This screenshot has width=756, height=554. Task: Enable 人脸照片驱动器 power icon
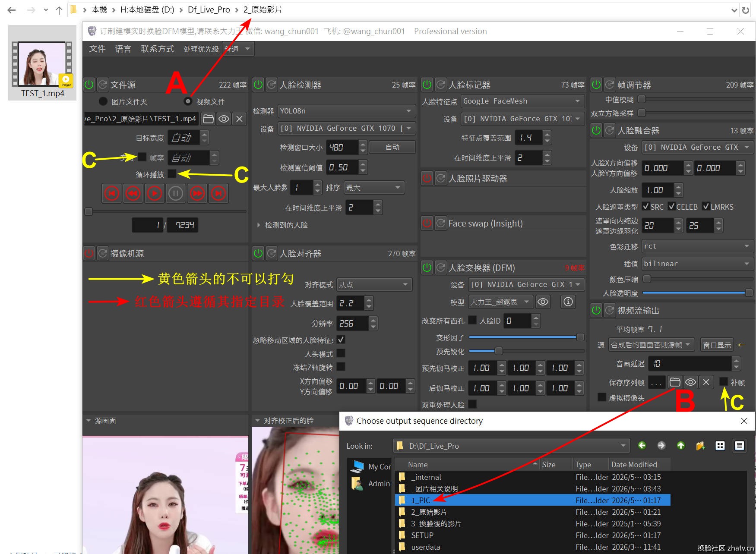(427, 178)
